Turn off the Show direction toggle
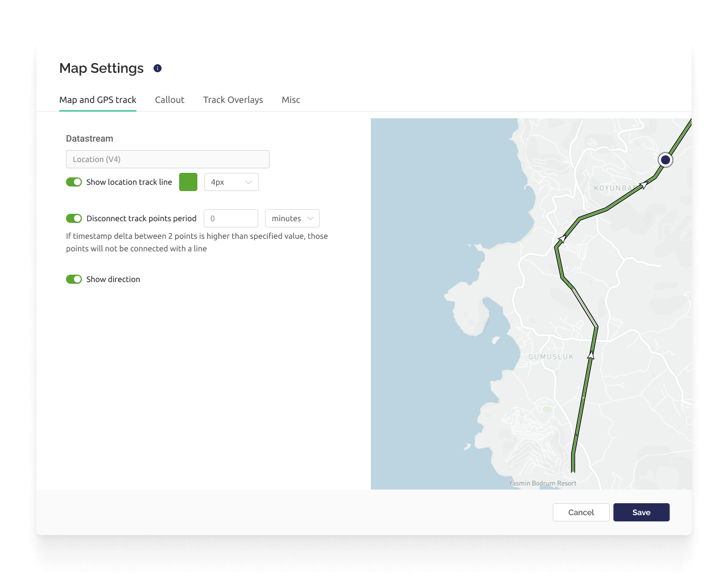Image resolution: width=728 pixels, height=576 pixels. coord(74,279)
